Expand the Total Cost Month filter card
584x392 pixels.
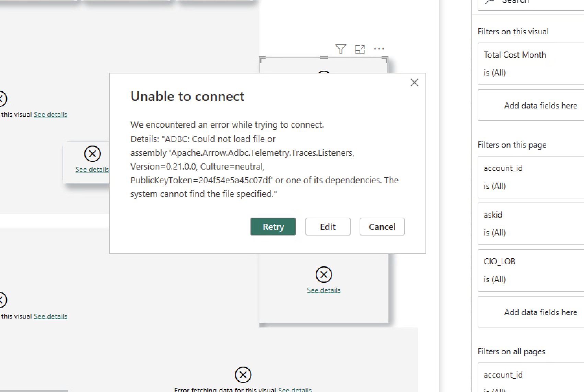tap(531, 64)
